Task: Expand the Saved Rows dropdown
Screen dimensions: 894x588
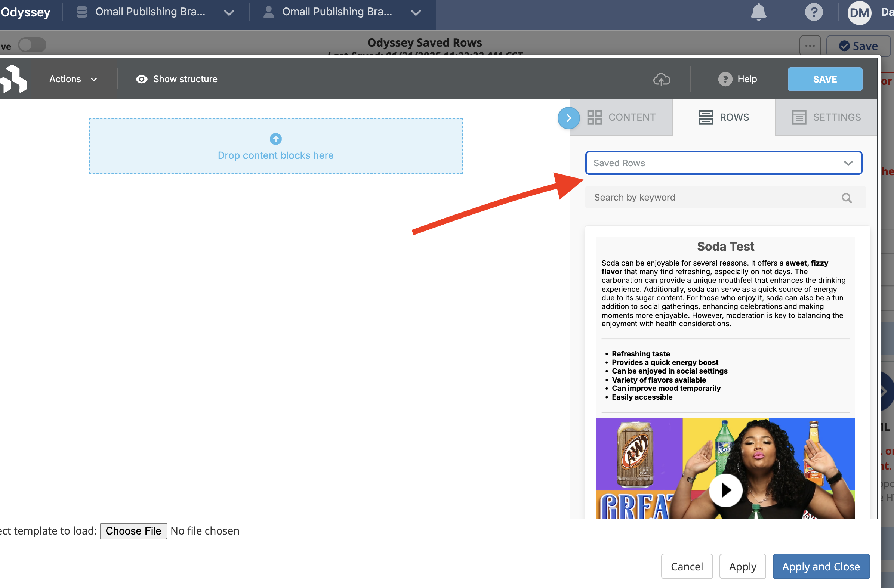Action: (723, 163)
